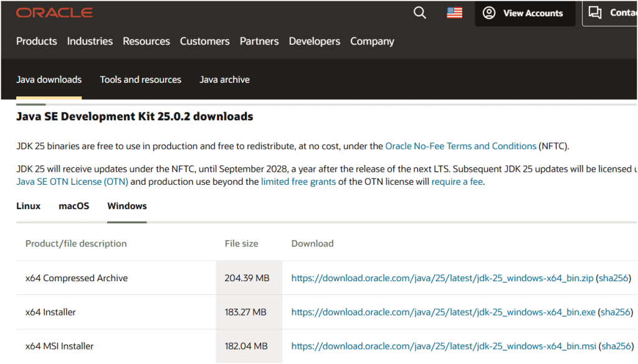
Task: Open the Java SE OTN License link
Action: click(72, 182)
